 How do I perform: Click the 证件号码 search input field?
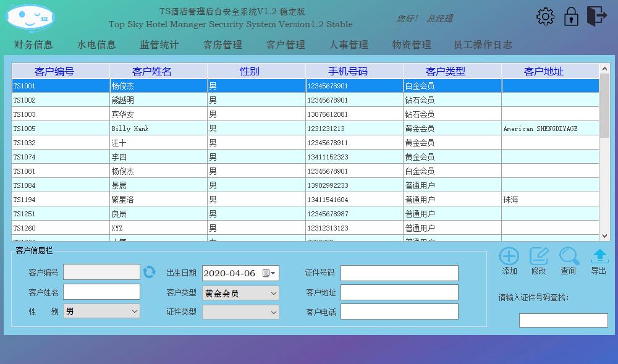coord(563,320)
